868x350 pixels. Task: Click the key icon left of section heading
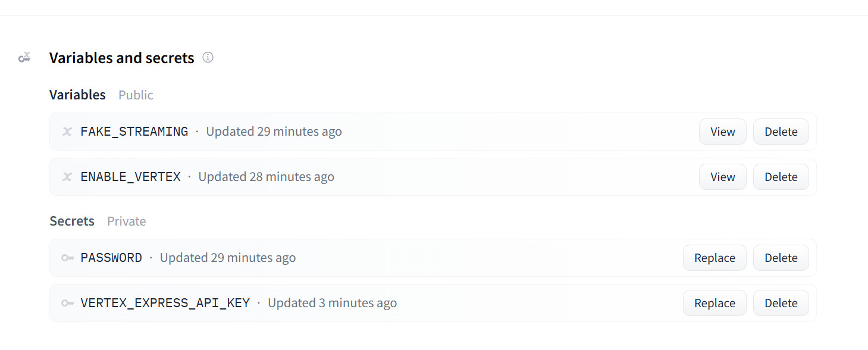click(24, 58)
